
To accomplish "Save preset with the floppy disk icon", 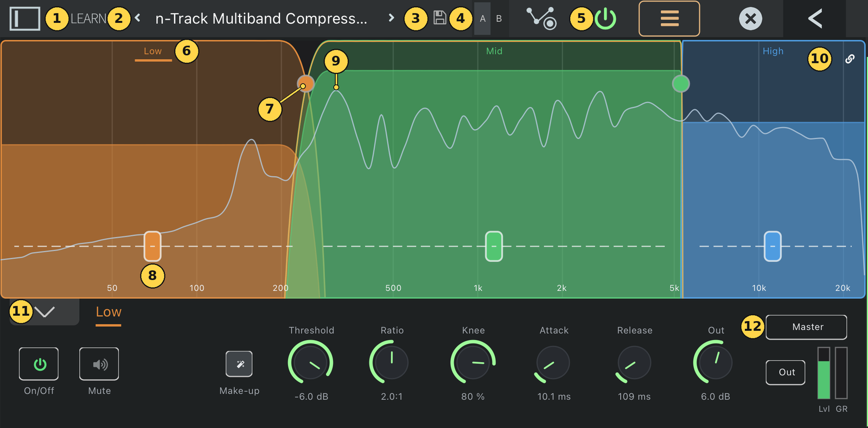I will click(x=440, y=18).
